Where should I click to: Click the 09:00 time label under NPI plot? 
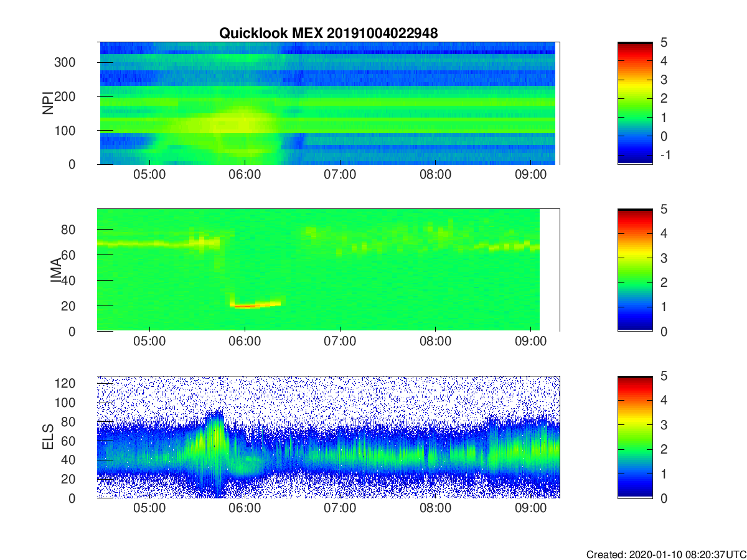coord(530,175)
